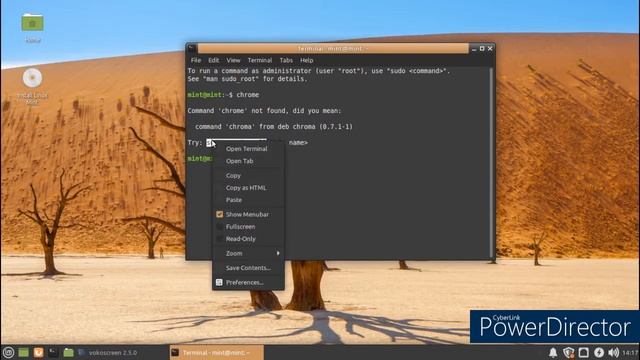Choose Open Terminal from the context menu

pyautogui.click(x=248, y=149)
